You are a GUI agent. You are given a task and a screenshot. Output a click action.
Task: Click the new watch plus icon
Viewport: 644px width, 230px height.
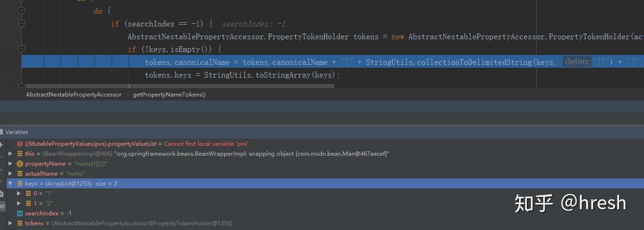coord(1,145)
